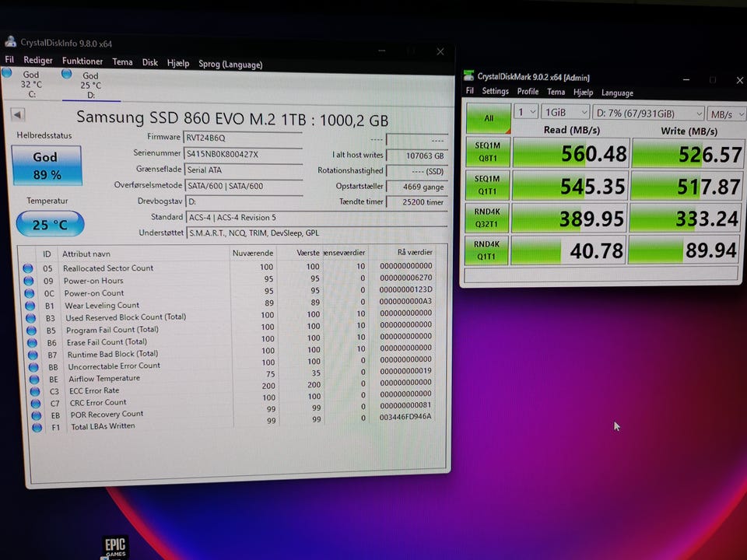Run the SEQ1M Q8T1 test
The width and height of the screenshot is (747, 560).
(x=487, y=152)
